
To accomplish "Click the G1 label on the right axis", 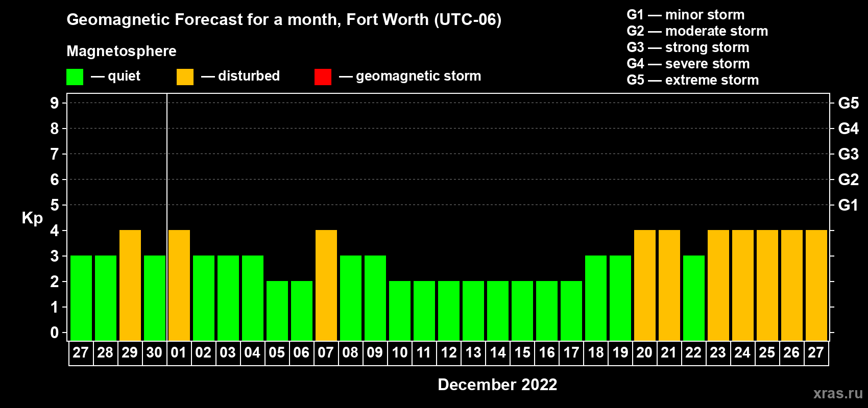I will [x=848, y=205].
